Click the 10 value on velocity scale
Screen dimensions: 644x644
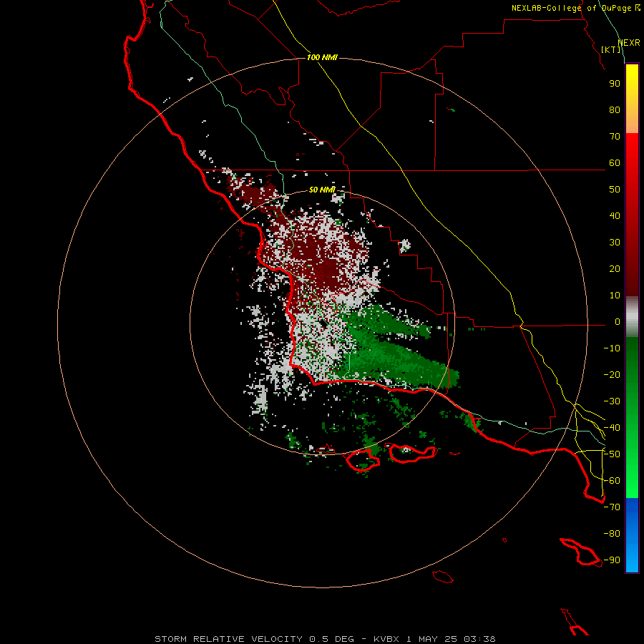(615, 296)
